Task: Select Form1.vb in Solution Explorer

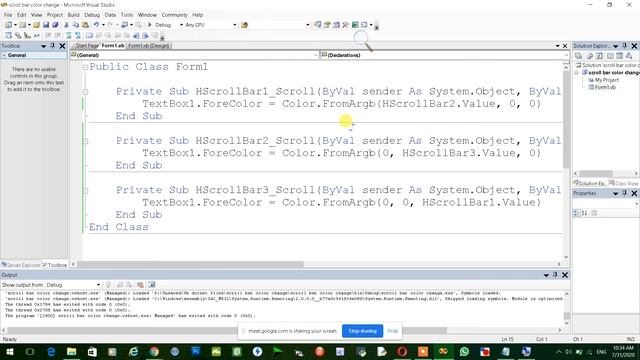Action: (x=604, y=87)
